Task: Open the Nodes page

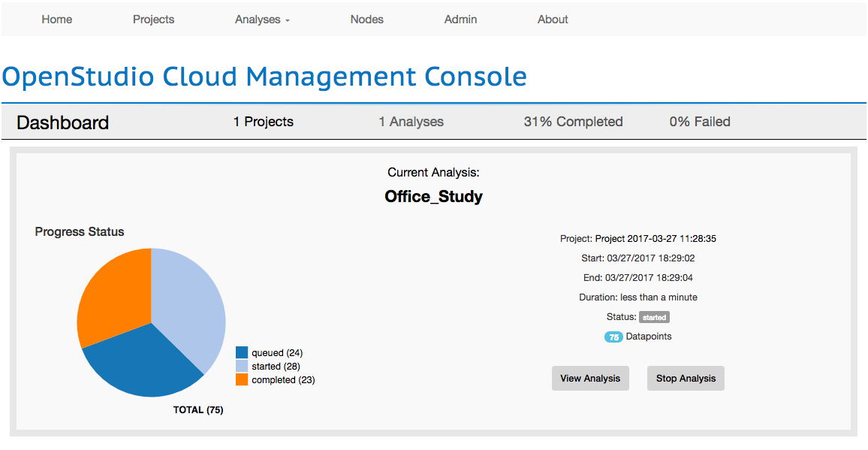Action: point(366,20)
